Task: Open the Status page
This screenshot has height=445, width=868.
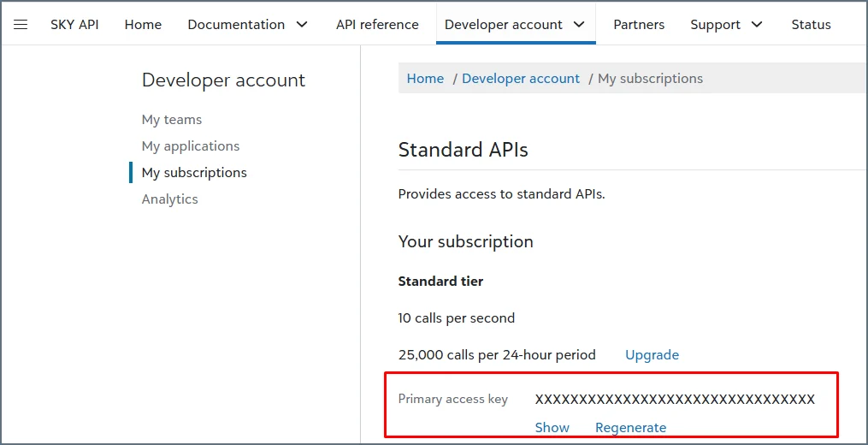Action: 811,24
